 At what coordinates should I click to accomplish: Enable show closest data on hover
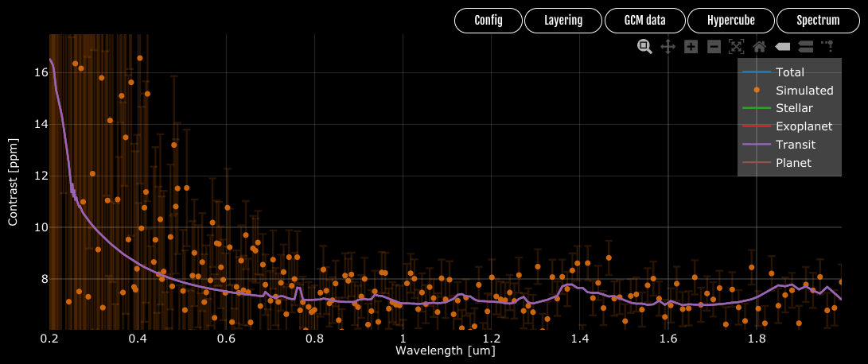point(782,46)
